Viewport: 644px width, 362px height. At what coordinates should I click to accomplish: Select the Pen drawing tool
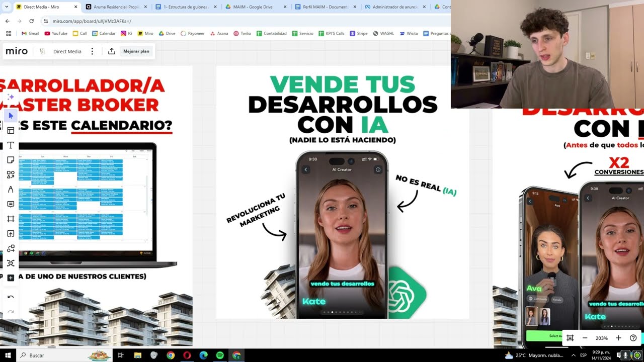(x=11, y=190)
